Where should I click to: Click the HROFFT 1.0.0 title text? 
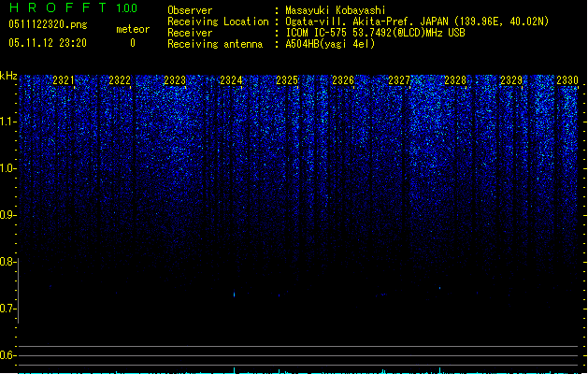(x=74, y=7)
